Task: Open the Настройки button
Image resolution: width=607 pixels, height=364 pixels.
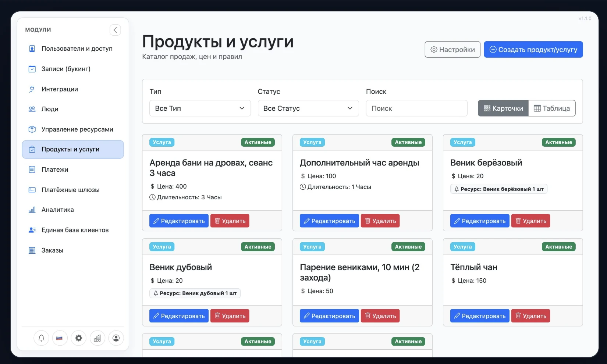Action: pos(452,49)
